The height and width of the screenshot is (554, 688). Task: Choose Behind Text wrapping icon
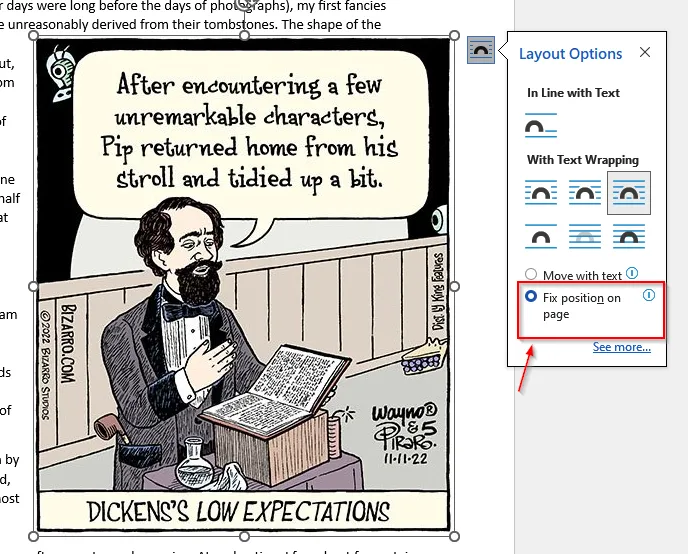point(585,236)
